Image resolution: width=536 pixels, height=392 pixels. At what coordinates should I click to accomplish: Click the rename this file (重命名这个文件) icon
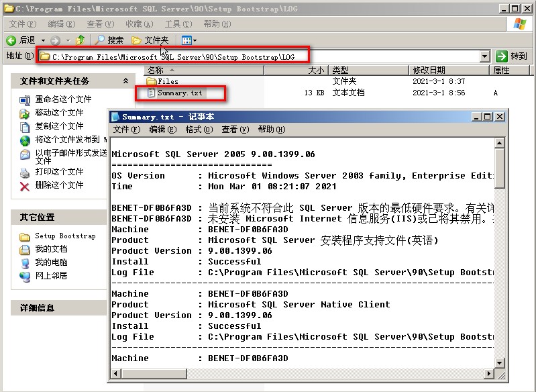25,100
